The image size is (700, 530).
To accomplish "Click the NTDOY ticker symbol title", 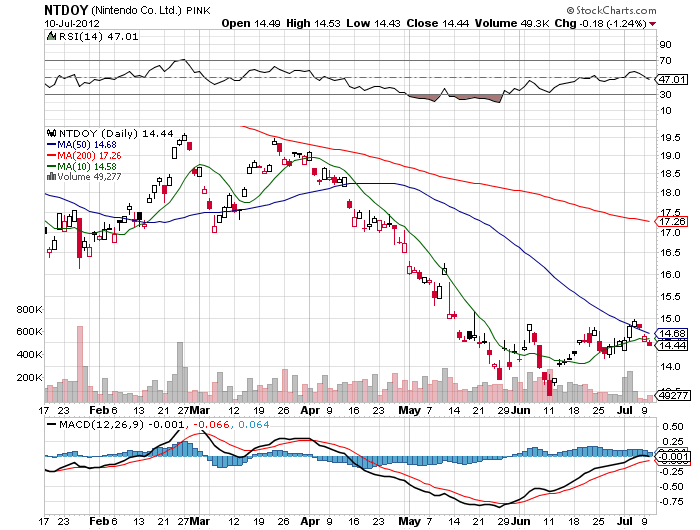I will (x=66, y=10).
